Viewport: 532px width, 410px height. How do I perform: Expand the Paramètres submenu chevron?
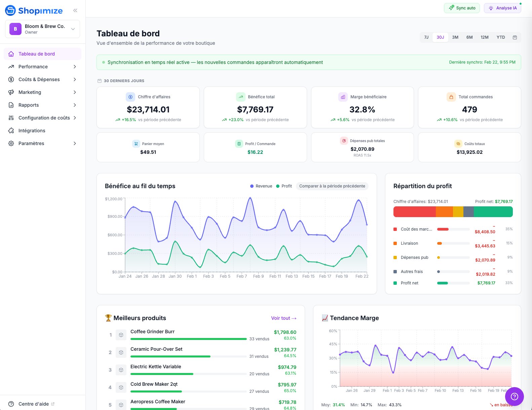click(x=75, y=143)
